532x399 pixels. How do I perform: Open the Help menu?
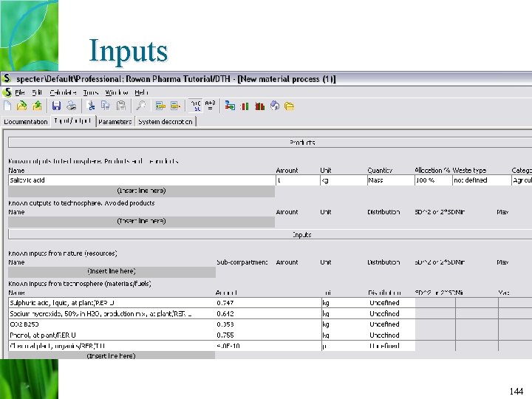pos(141,92)
